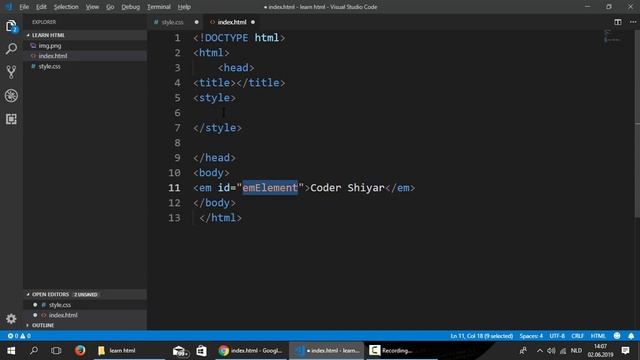Launch Firefox from the taskbar
This screenshot has height=360, width=640.
point(80,351)
